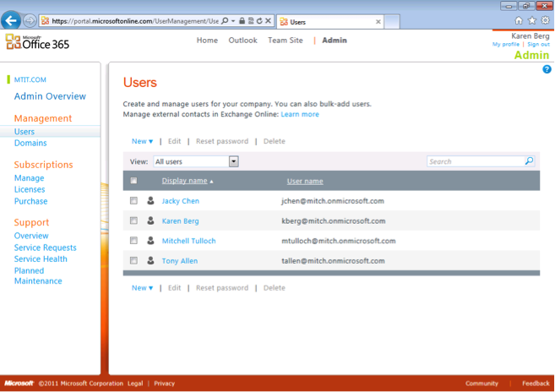Click the search magnifier in address bar

coord(225,21)
